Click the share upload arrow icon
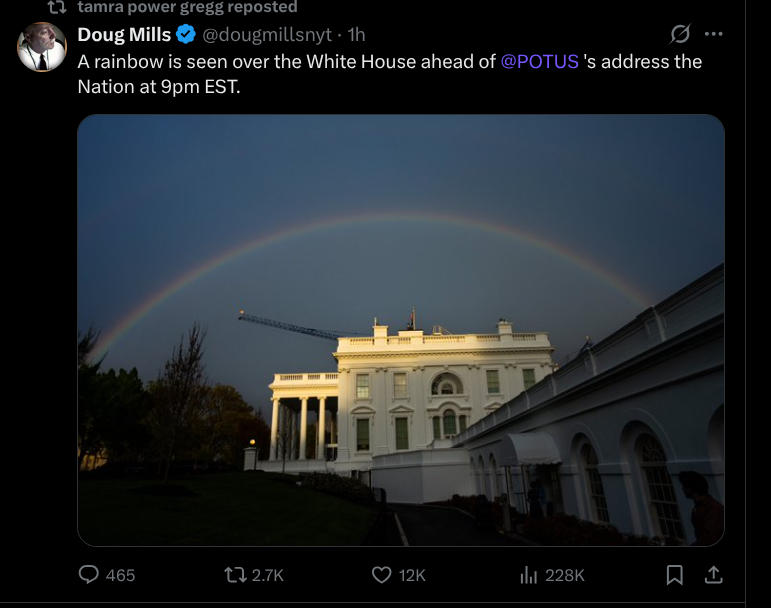The image size is (771, 608). pos(713,575)
